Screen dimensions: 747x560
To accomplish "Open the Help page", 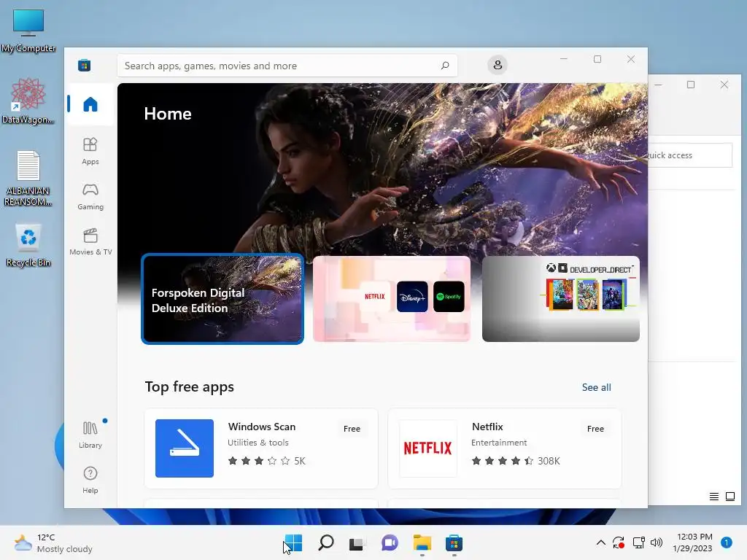I will tap(90, 480).
